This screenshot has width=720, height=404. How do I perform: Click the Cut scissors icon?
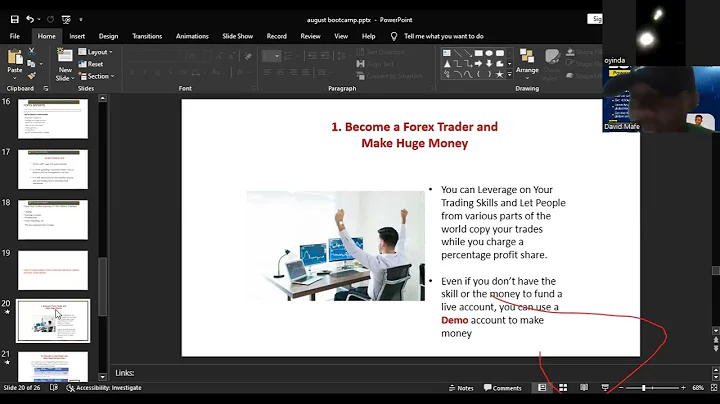coord(31,51)
